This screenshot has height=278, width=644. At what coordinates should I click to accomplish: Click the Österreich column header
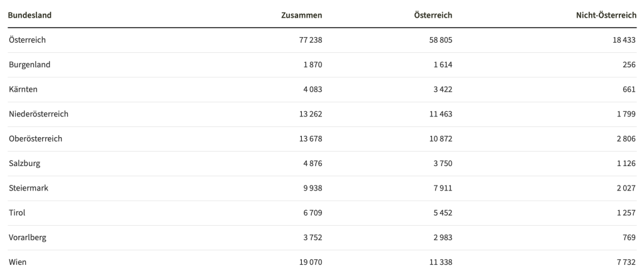433,14
